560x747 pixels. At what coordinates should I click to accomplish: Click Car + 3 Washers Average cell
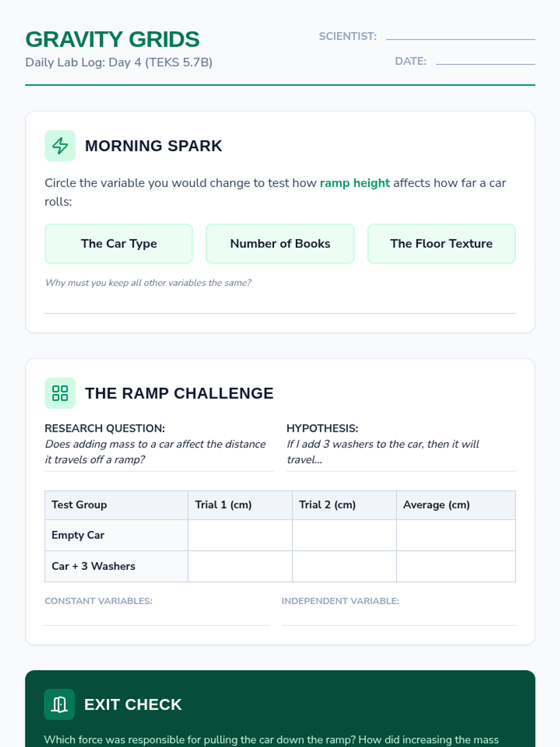coord(455,566)
